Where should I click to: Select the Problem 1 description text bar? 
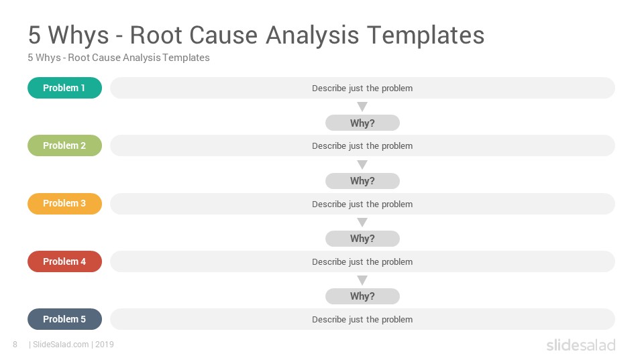(x=362, y=88)
